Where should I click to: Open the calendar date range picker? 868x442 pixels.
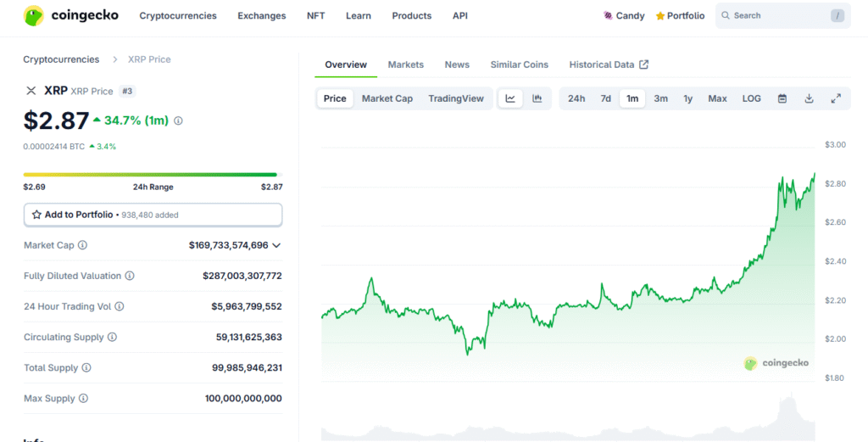point(782,98)
